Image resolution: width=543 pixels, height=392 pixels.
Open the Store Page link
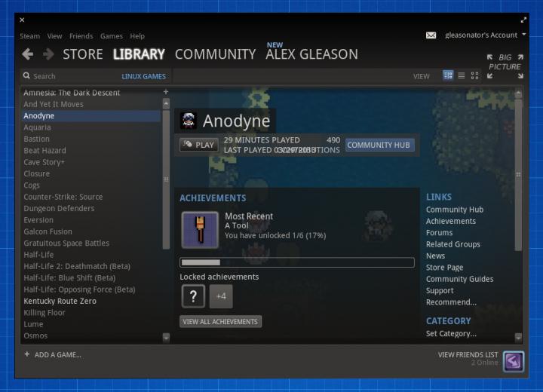point(445,268)
